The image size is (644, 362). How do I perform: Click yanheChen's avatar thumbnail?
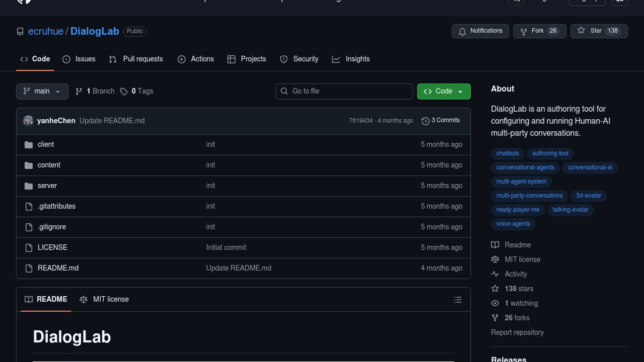pos(28,121)
